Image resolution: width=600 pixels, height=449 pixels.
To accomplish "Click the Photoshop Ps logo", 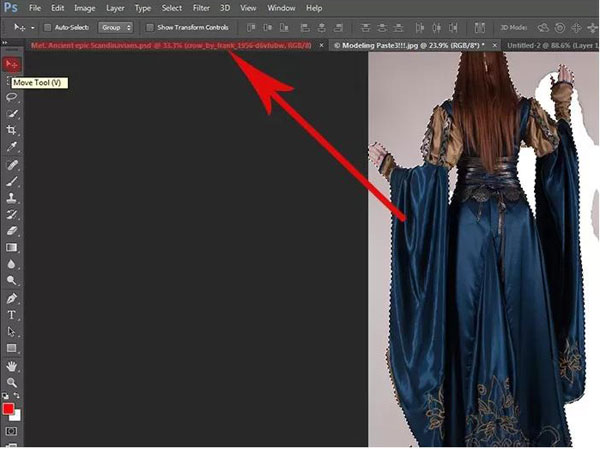I will (x=11, y=8).
